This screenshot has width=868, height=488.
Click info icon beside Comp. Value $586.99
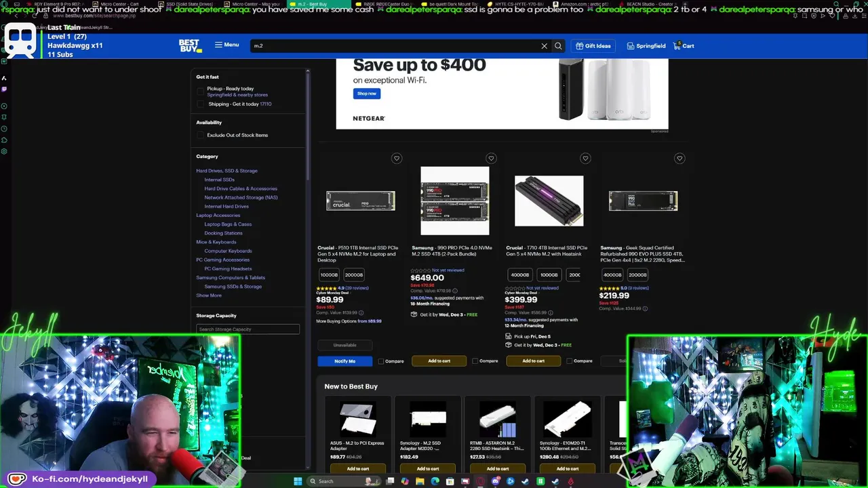(x=550, y=313)
